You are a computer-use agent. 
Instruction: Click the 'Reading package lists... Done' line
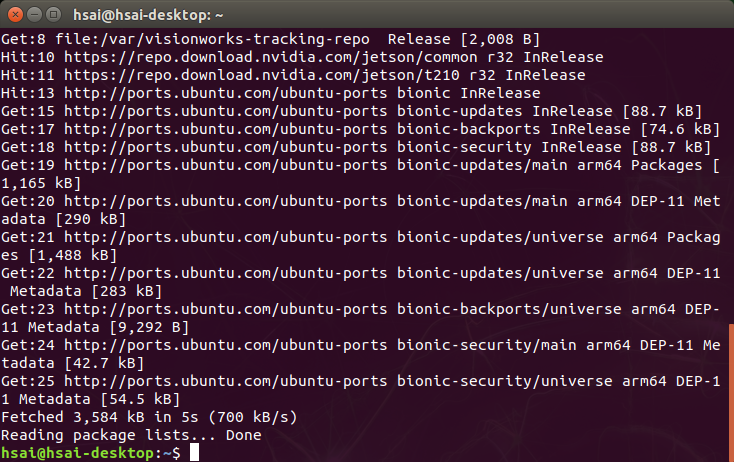[131, 435]
